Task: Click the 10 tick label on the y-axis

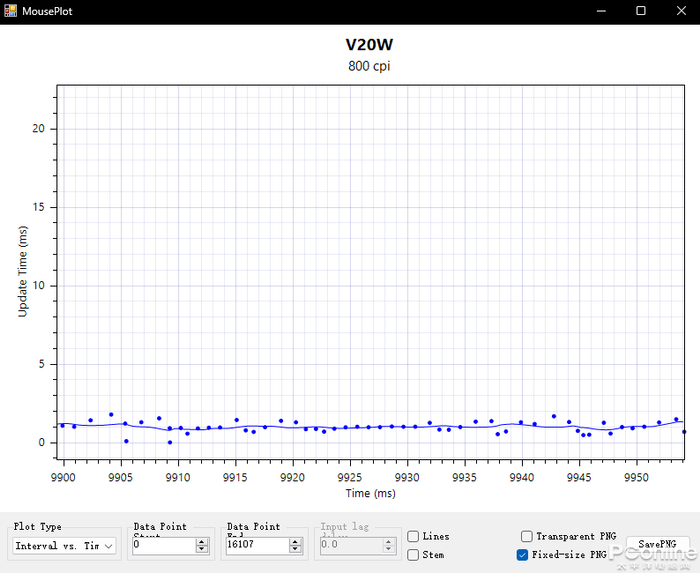Action: 38,286
